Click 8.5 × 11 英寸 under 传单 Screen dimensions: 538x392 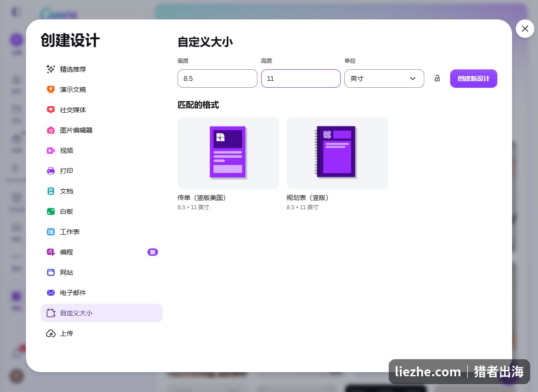193,207
